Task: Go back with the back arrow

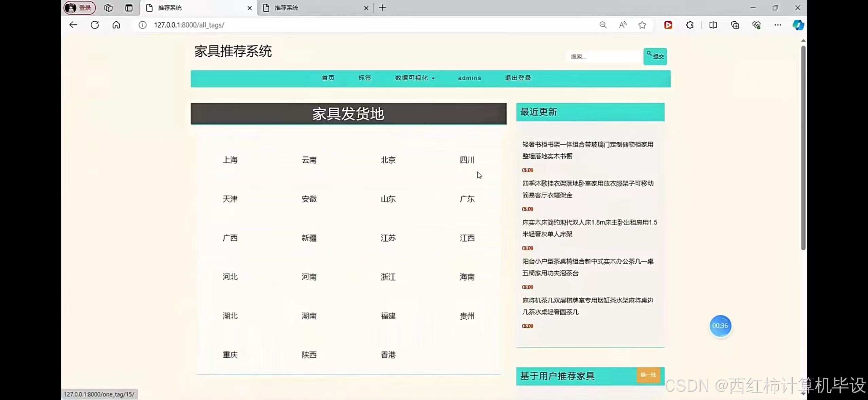Action: coord(73,25)
